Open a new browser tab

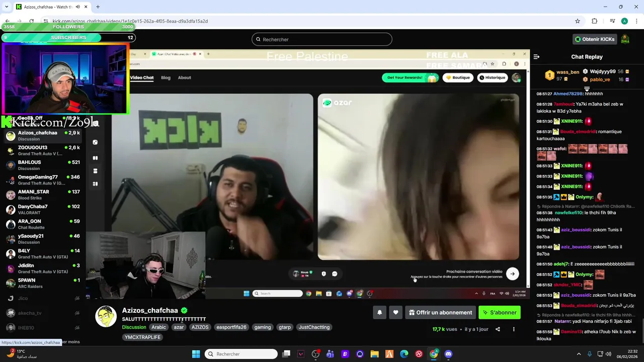(98, 7)
